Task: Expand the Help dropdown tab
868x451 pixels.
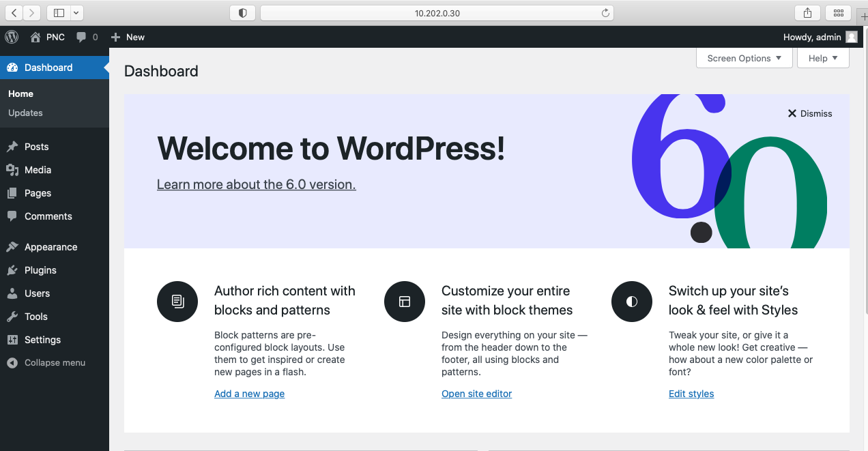Action: coord(823,58)
